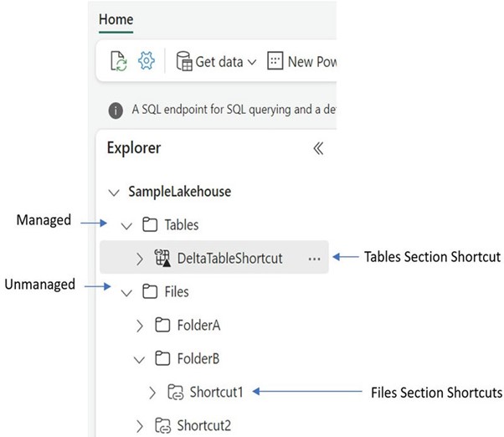Expand the FolderA chevron

coord(140,326)
